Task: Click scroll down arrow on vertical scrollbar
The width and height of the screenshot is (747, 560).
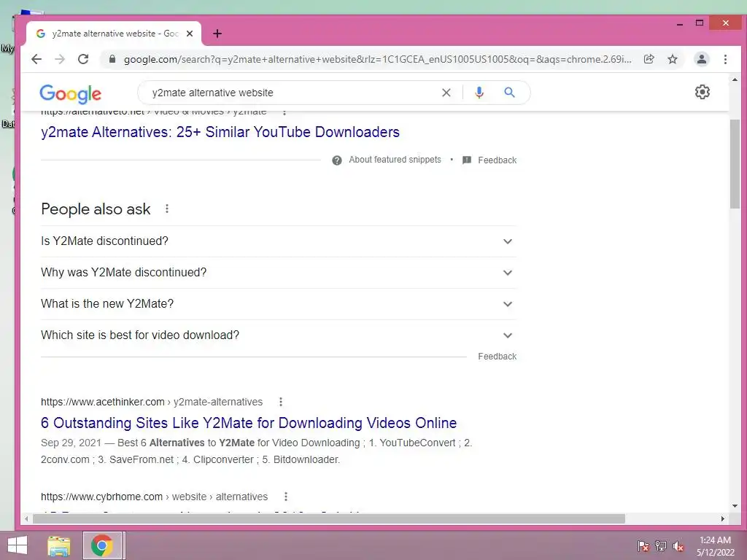Action: [x=735, y=506]
